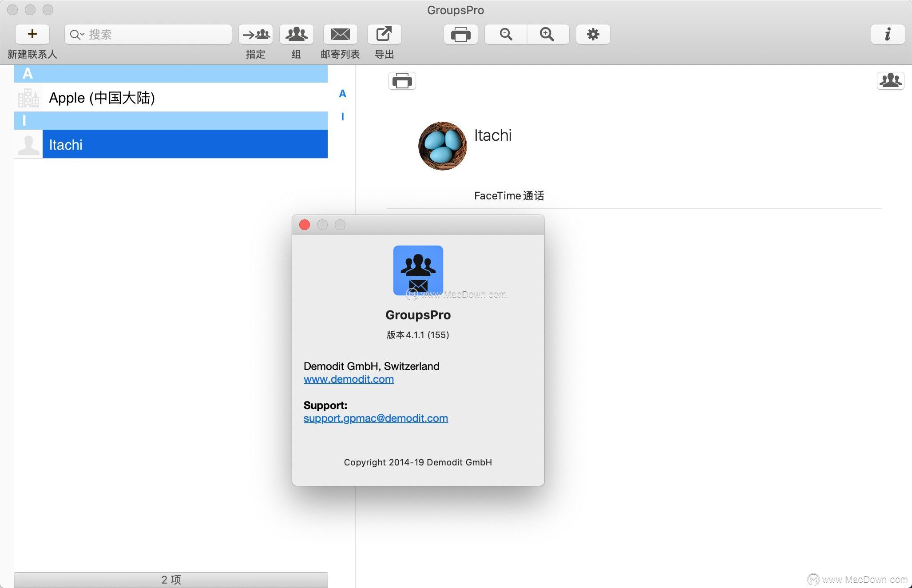912x588 pixels.
Task: Click the support.gpmac@demodit.com email link
Action: pos(376,418)
